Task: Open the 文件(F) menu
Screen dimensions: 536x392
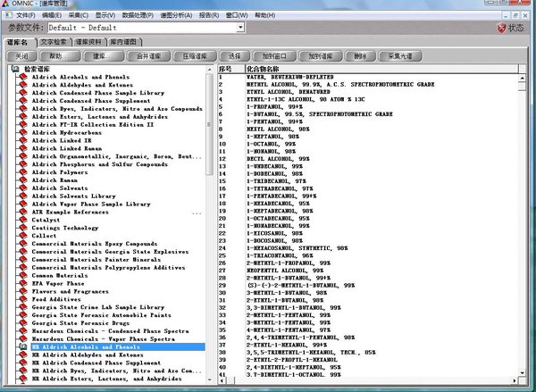Action: [x=26, y=15]
